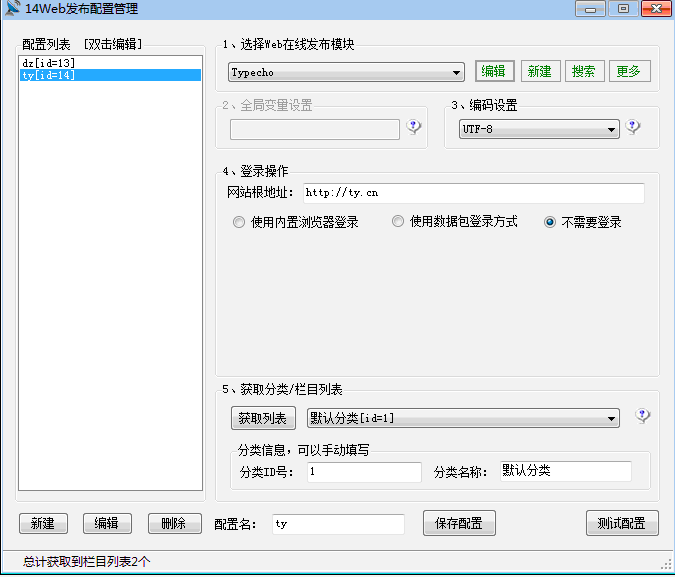Click the app icon in title bar
This screenshot has width=675, height=577.
tap(12, 8)
